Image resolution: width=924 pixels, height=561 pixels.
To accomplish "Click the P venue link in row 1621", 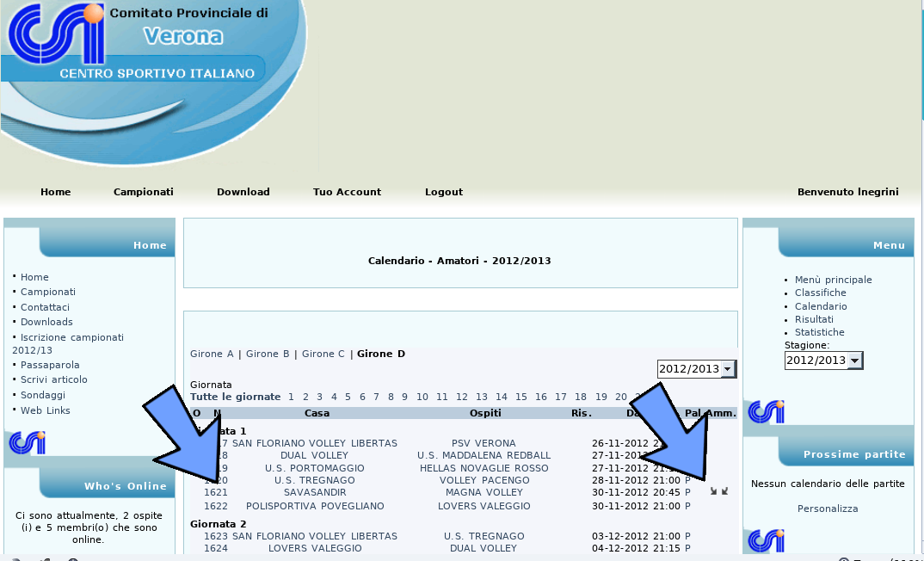I will pos(687,492).
